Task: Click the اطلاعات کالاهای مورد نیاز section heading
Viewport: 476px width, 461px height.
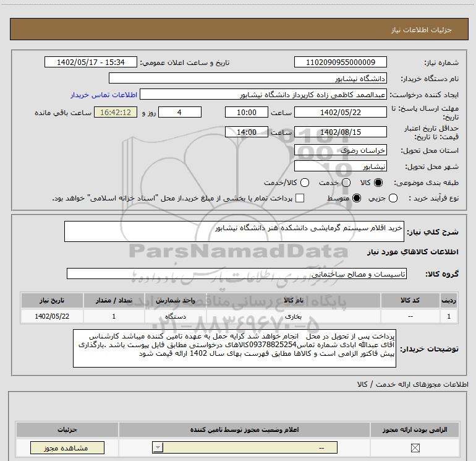Action: click(x=412, y=252)
